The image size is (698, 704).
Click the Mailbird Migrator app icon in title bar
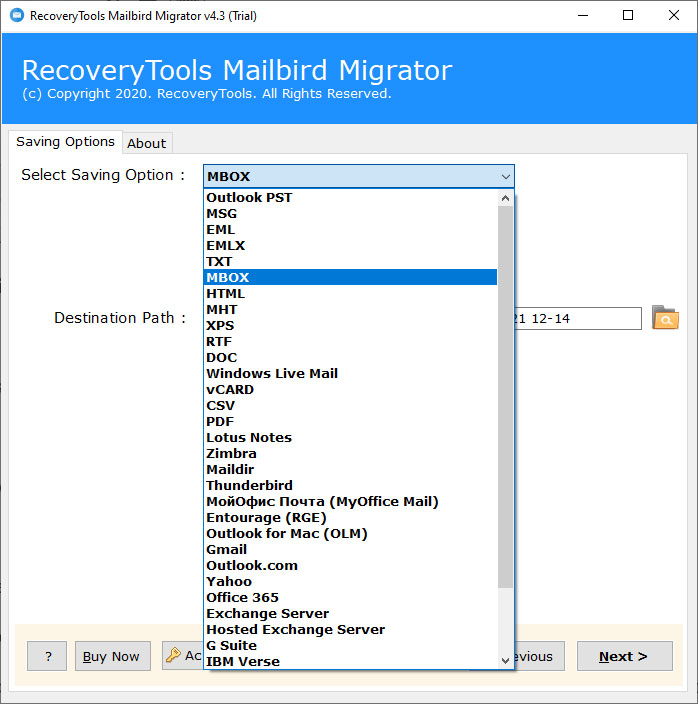[17, 16]
